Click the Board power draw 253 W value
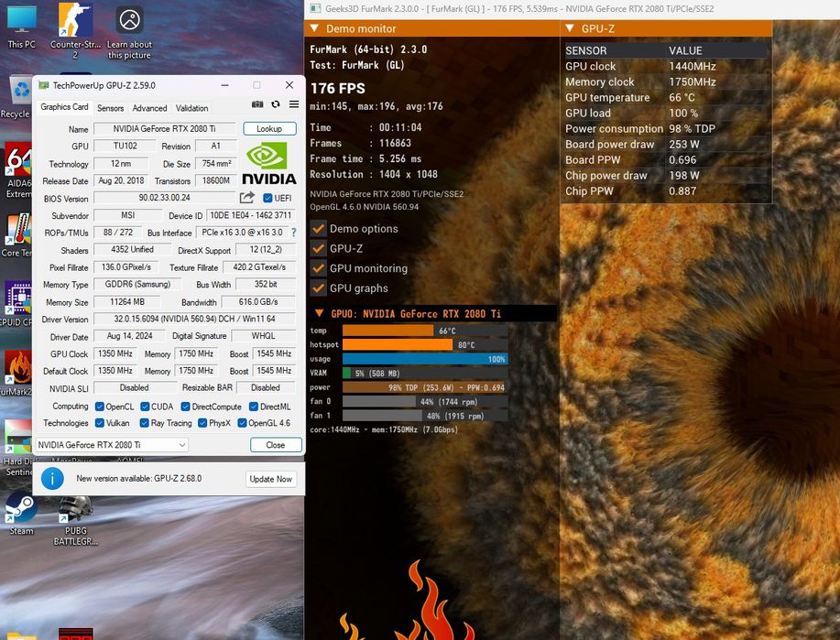 [x=684, y=144]
